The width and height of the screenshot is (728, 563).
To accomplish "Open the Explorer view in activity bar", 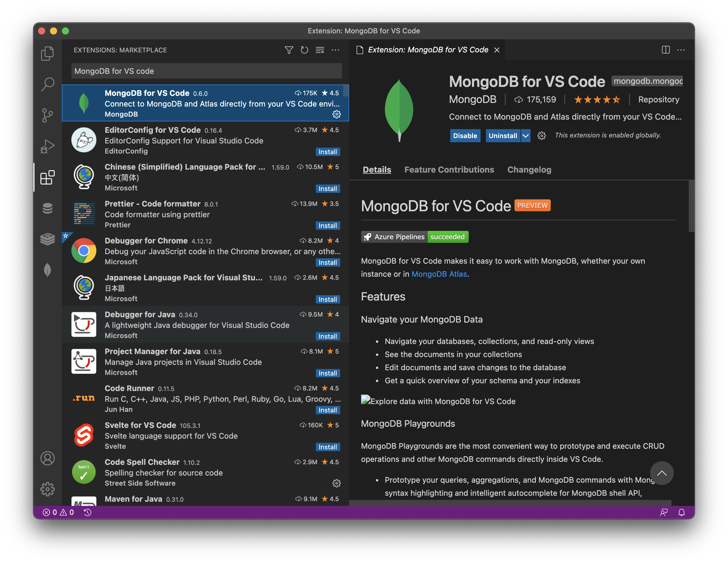I will (47, 53).
